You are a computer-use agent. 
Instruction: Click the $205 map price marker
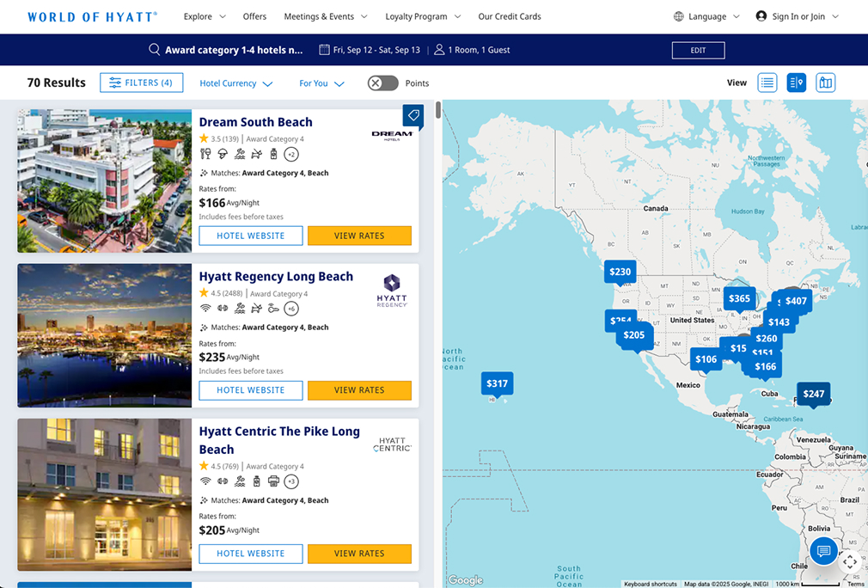[634, 335]
